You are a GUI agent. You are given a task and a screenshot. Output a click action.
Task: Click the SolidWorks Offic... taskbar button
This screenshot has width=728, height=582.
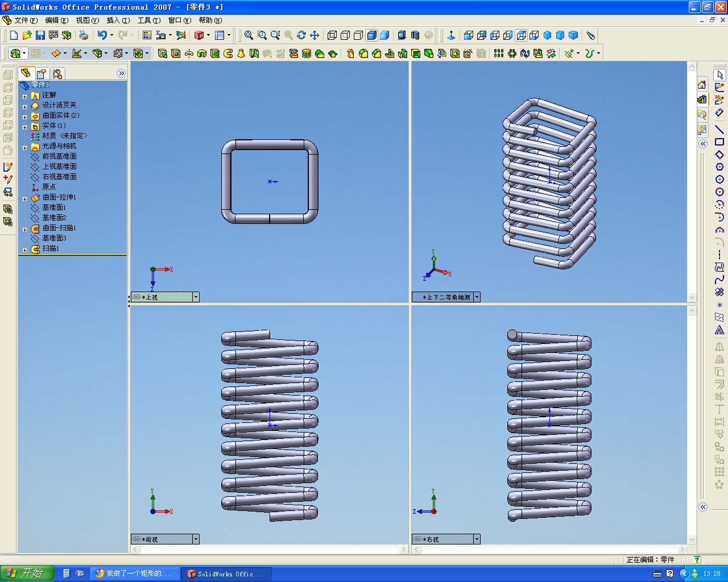point(226,574)
